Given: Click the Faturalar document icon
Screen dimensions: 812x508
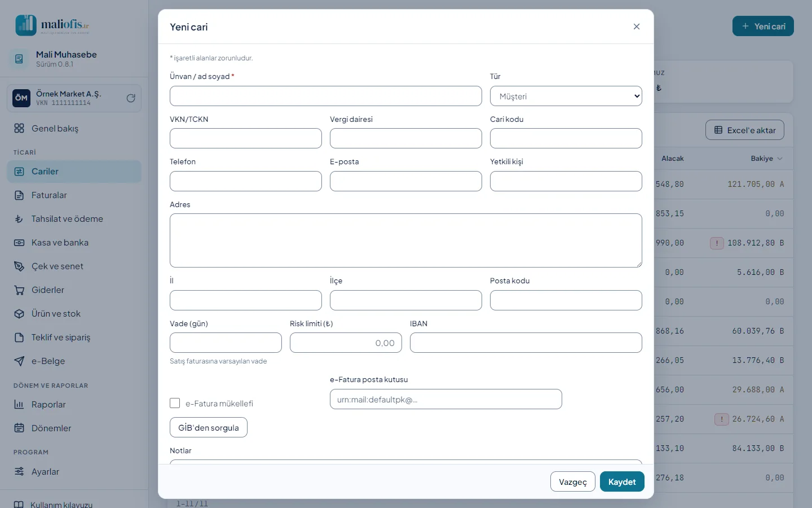Looking at the screenshot, I should [19, 195].
